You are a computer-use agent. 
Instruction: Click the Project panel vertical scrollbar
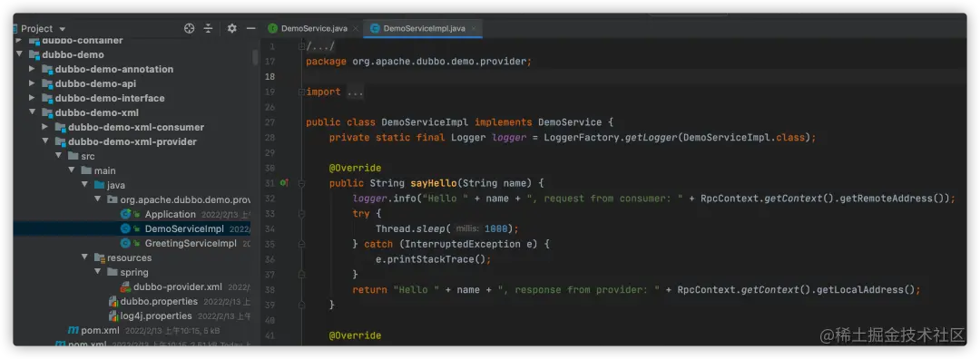click(255, 57)
